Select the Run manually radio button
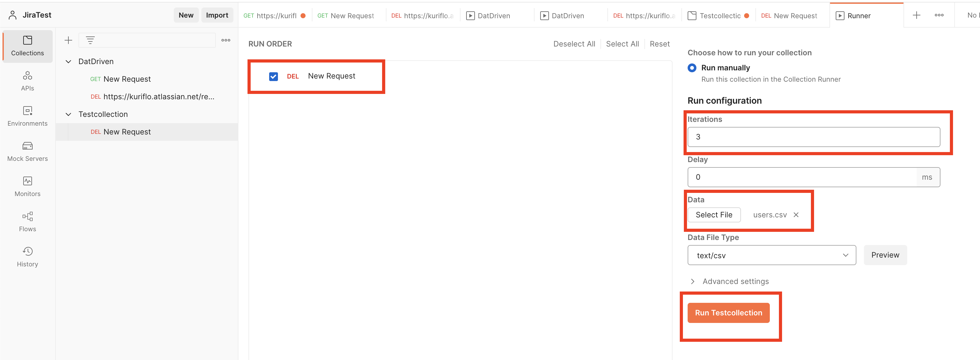Viewport: 980px width, 360px height. (x=692, y=68)
